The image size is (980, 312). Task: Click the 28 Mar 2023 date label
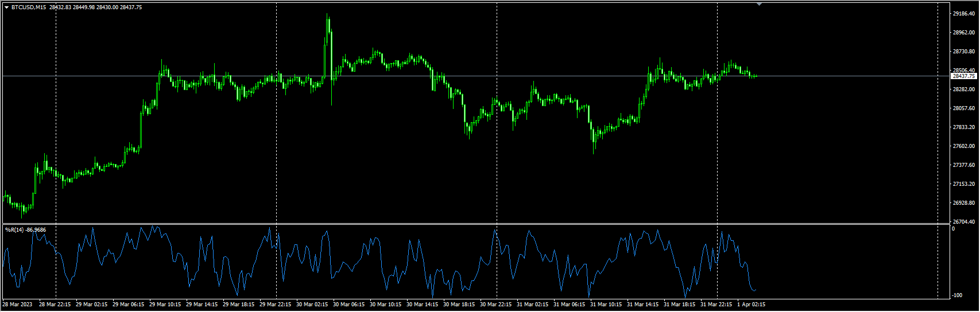click(x=17, y=305)
